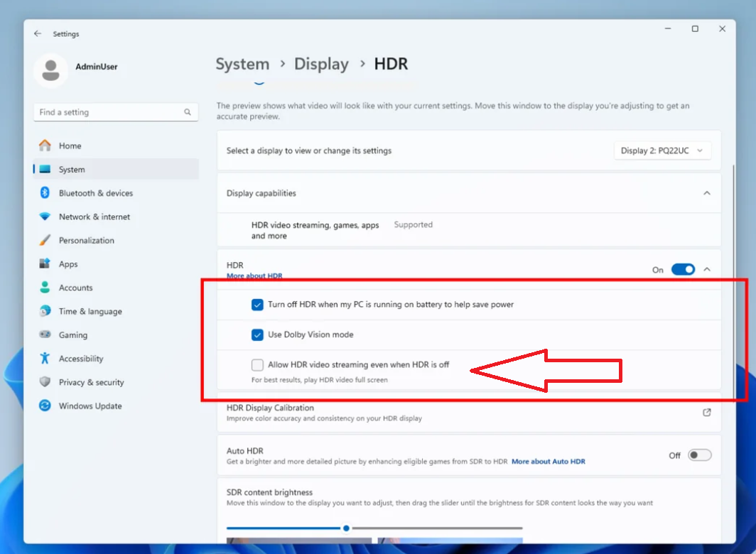Open the Apps settings page

(x=116, y=264)
